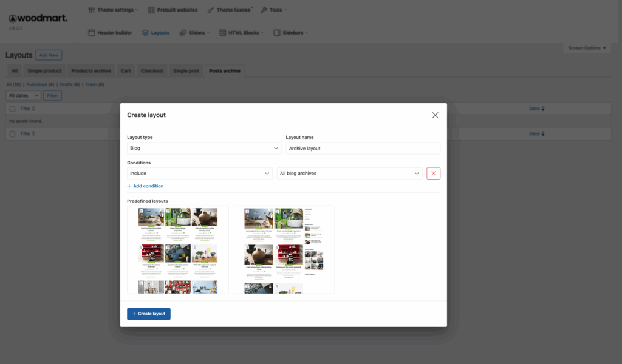622x364 pixels.
Task: Click the Sliders icon
Action: coord(183,33)
